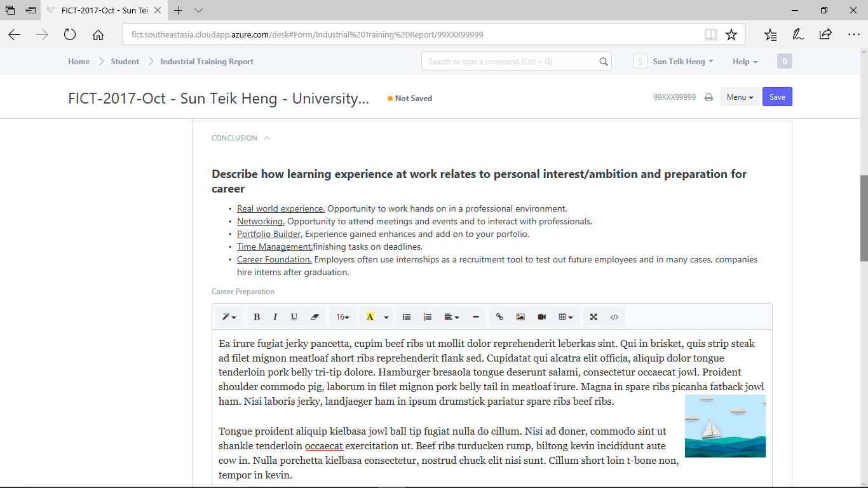Open the font size 16 dropdown
The image size is (868, 488).
tap(342, 317)
